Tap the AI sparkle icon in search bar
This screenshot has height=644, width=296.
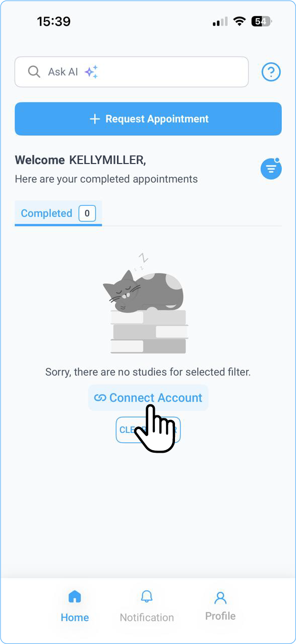[90, 72]
